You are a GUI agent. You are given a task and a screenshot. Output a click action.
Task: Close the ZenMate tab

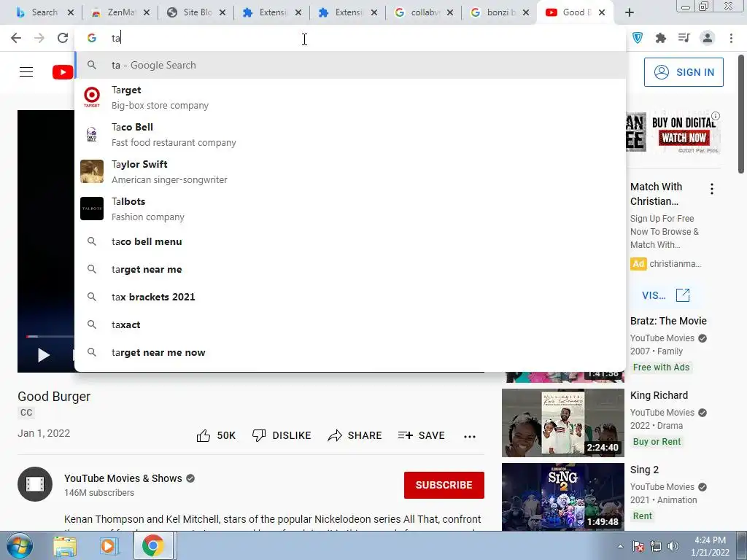pyautogui.click(x=147, y=13)
